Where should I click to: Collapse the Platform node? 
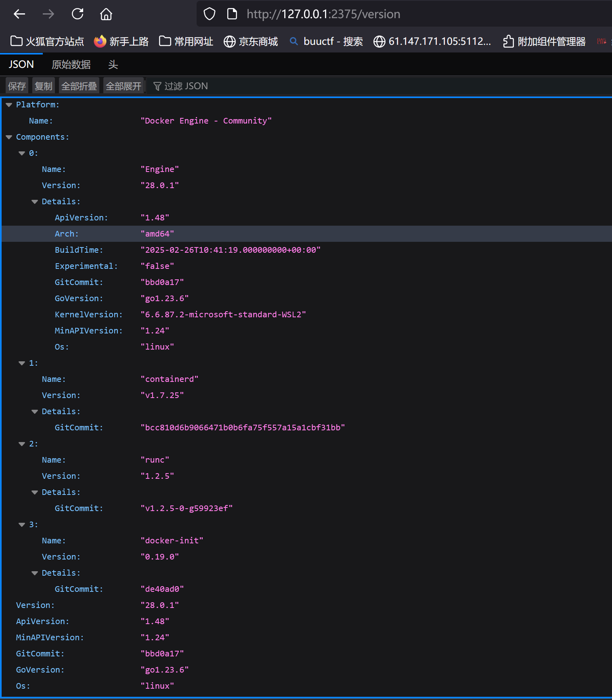click(x=9, y=105)
